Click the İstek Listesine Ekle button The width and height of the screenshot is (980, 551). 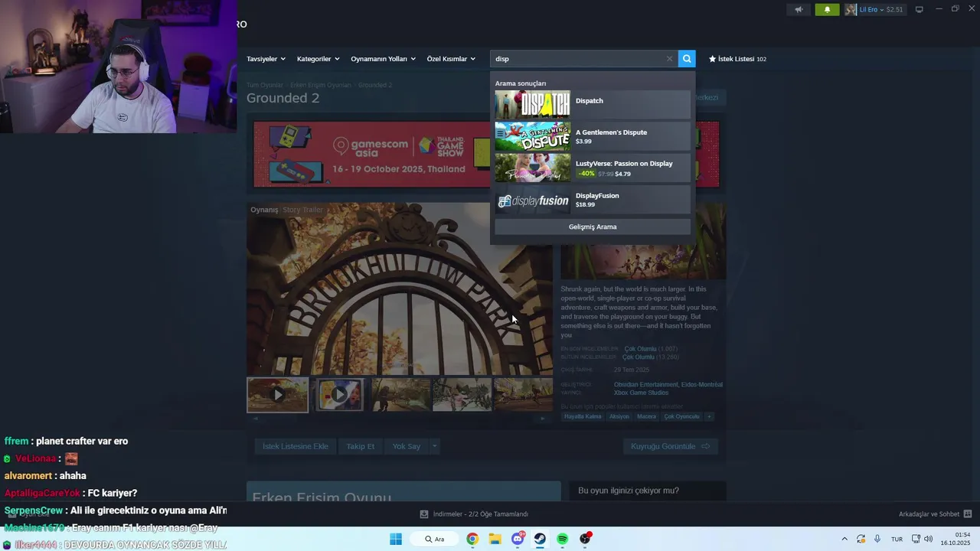coord(296,446)
